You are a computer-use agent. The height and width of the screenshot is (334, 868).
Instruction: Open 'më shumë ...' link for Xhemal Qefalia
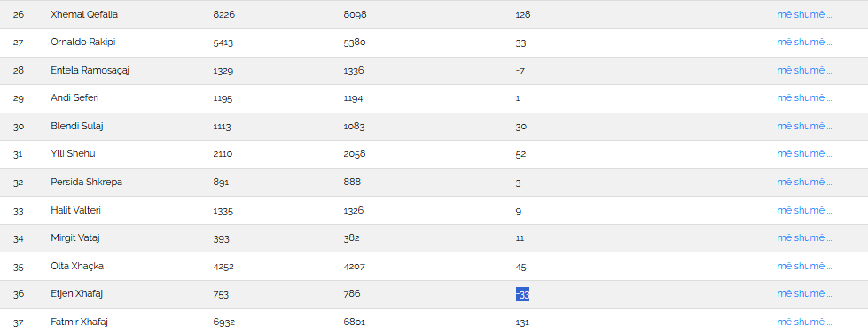[804, 15]
